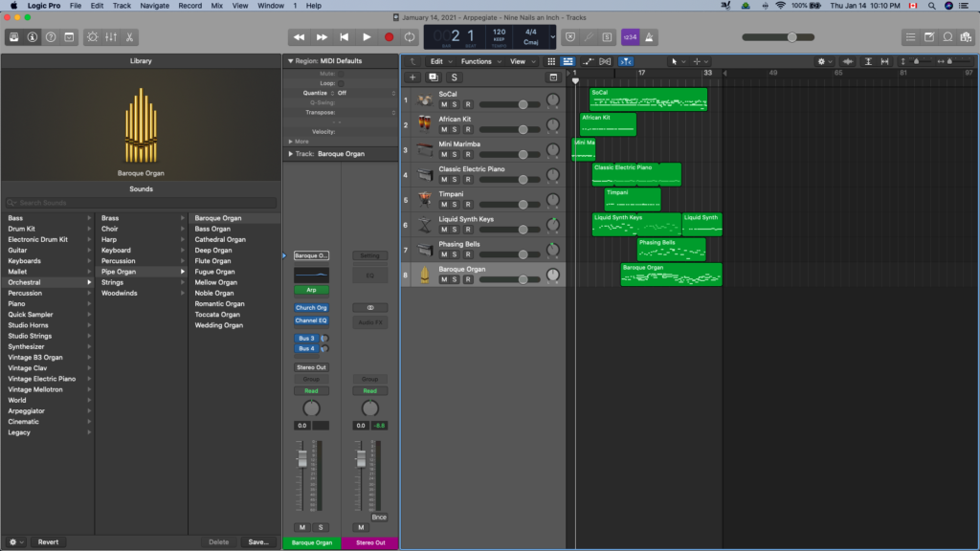Expand the Track Baroque Organ inspector section
This screenshot has height=551, width=980.
[291, 154]
